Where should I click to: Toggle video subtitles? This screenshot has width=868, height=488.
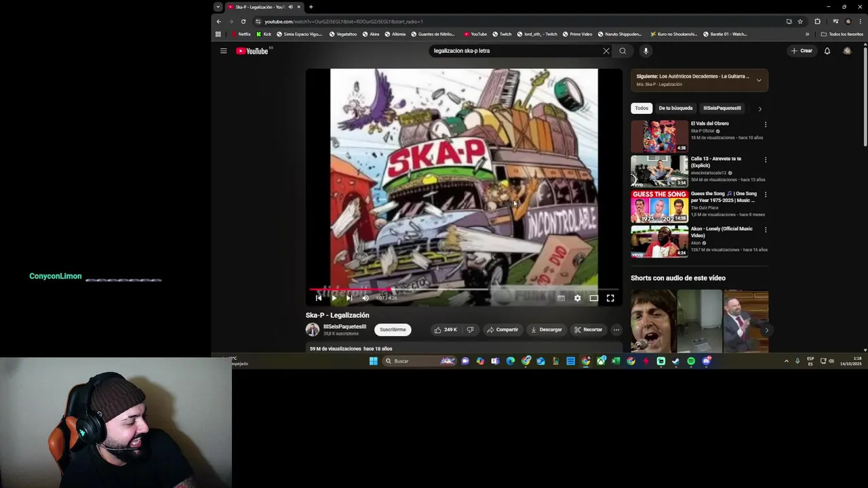(561, 298)
